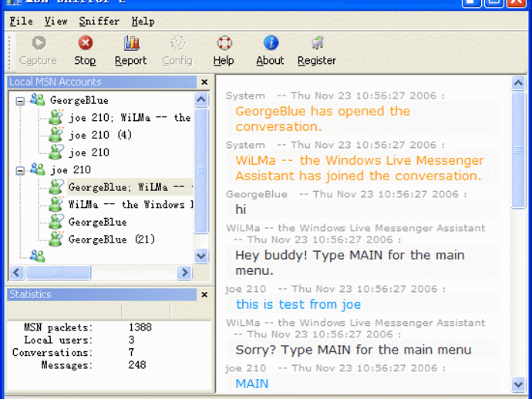Select conversation 'GeorgeBlue; WiLMa --'
The height and width of the screenshot is (399, 532).
(x=130, y=187)
